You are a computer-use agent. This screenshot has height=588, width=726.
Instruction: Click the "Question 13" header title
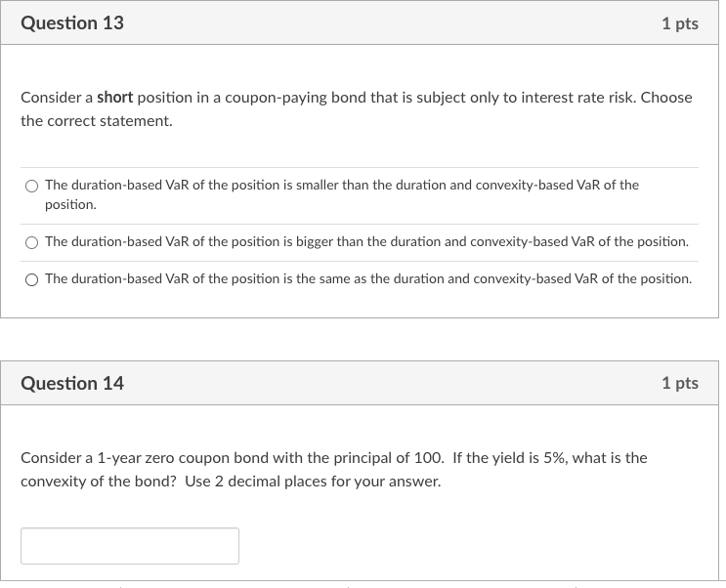(x=72, y=22)
